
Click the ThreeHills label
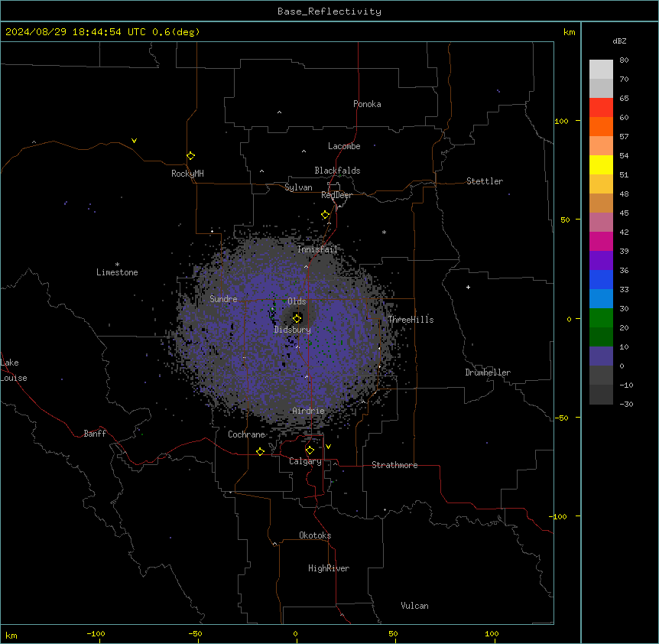click(411, 320)
